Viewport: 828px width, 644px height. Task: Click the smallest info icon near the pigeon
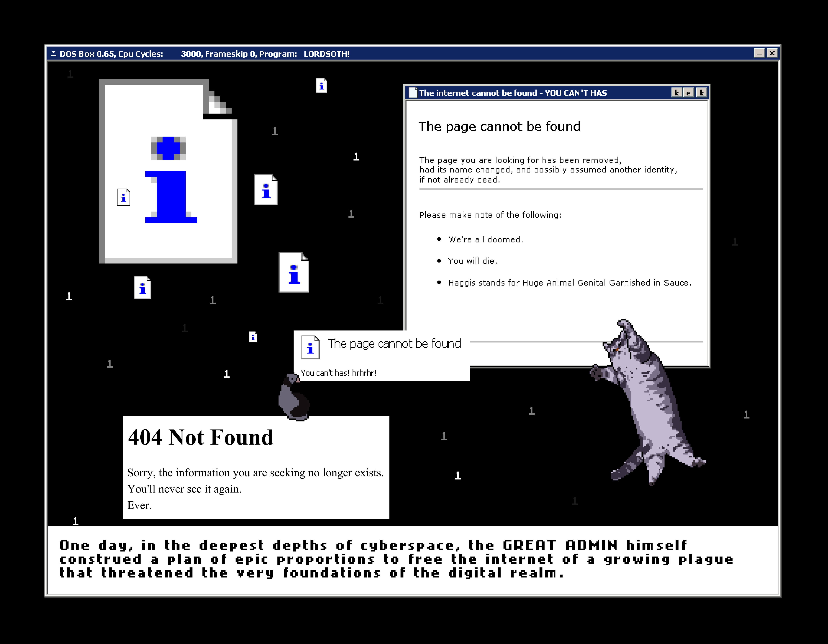253,337
